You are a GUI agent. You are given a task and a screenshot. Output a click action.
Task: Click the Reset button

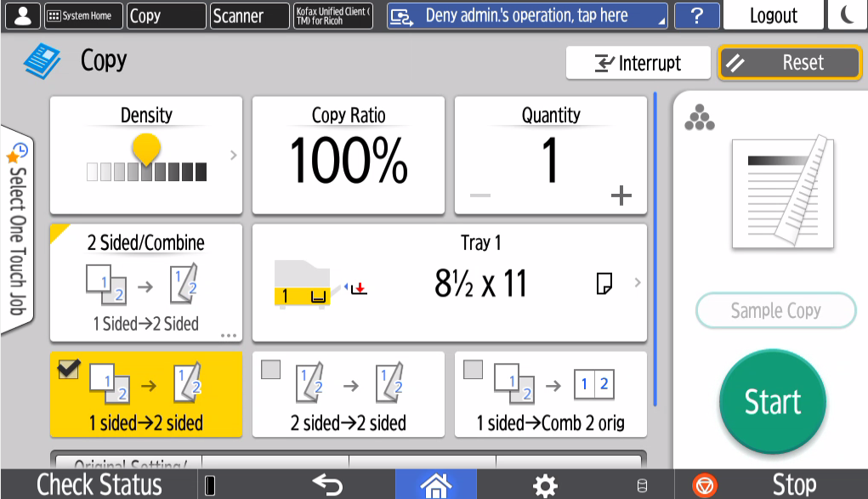[790, 63]
